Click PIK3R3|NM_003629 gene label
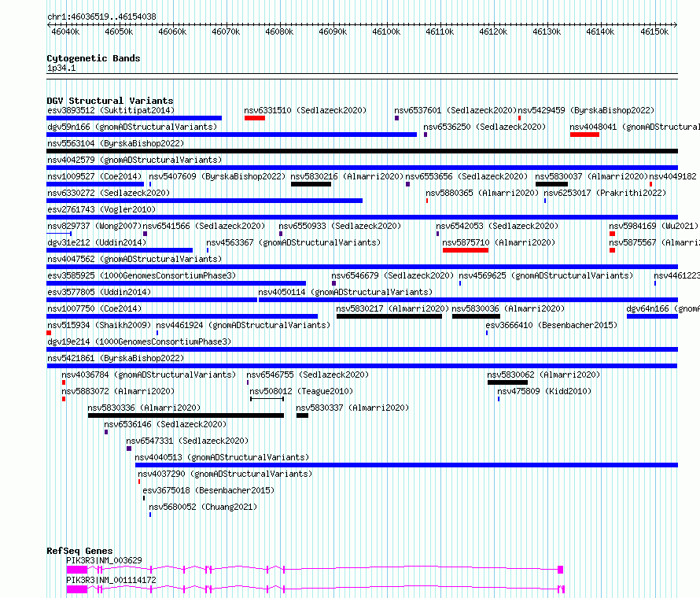Viewport: 700px width, 598px height. coord(104,560)
